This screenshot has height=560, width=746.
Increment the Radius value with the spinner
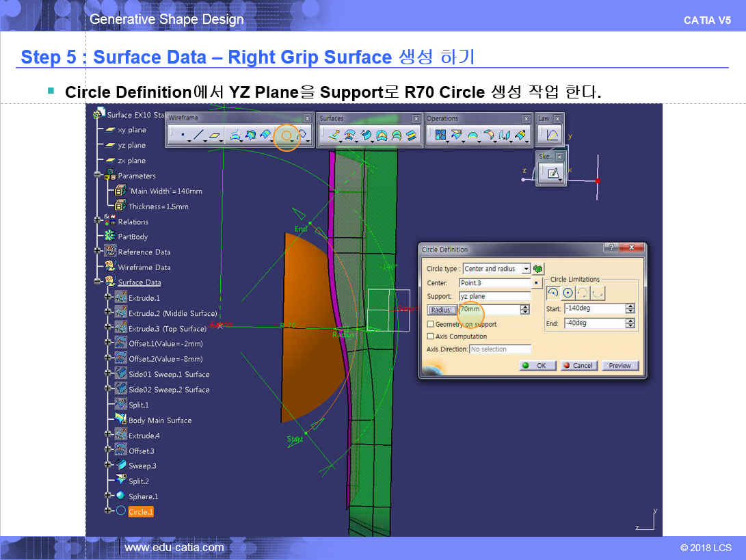click(x=524, y=307)
